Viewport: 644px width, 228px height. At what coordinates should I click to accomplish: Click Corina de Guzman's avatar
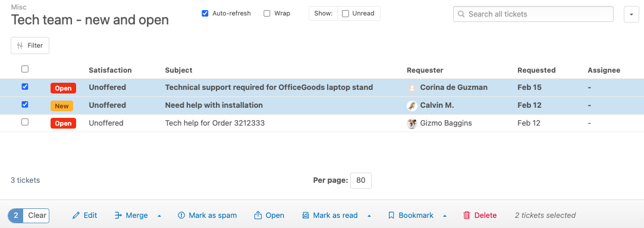pyautogui.click(x=412, y=88)
